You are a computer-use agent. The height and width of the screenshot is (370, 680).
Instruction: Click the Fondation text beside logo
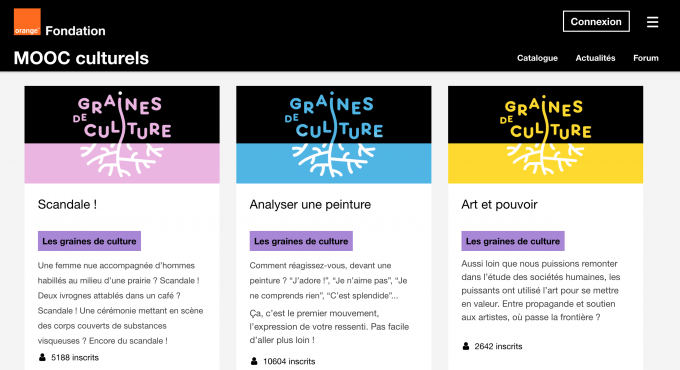75,31
